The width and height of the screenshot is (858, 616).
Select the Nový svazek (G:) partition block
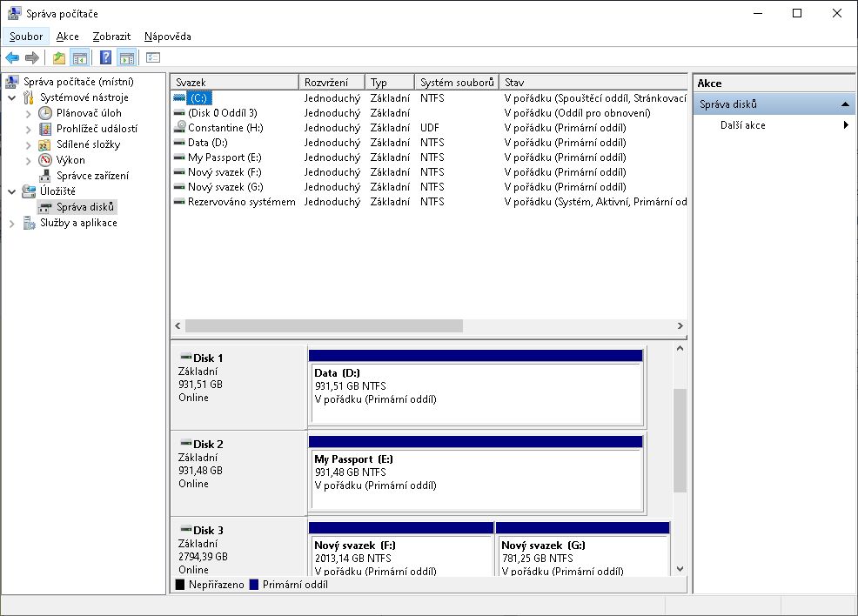[x=582, y=549]
